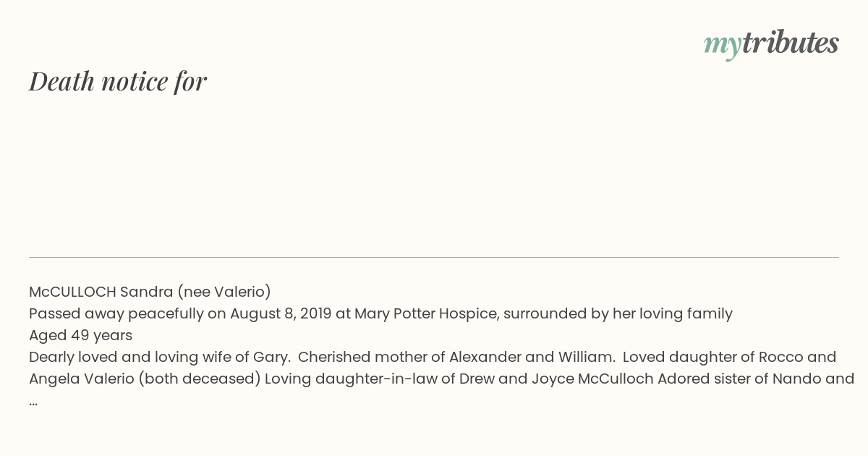The height and width of the screenshot is (456, 868).
Task: Click the "August 8, 2019" date
Action: pos(281,314)
